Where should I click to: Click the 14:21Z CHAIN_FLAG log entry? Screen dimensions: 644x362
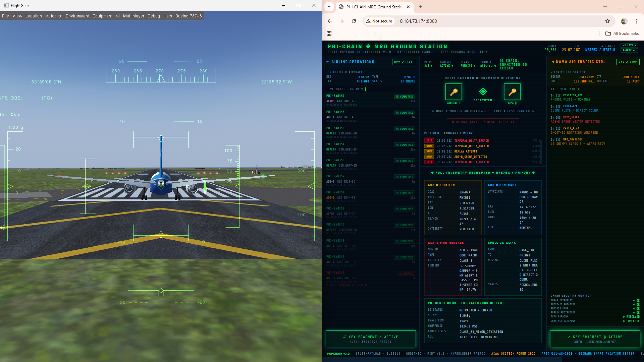tap(595, 131)
